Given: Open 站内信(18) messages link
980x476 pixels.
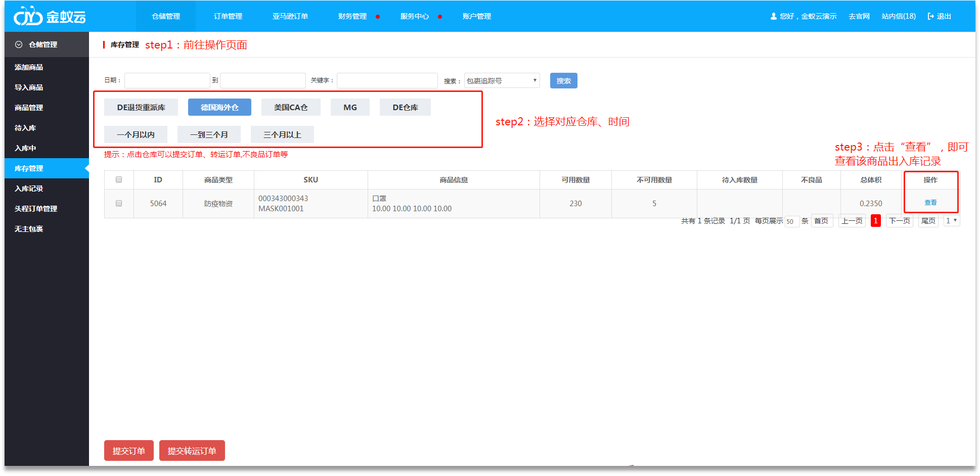Looking at the screenshot, I should (x=899, y=16).
